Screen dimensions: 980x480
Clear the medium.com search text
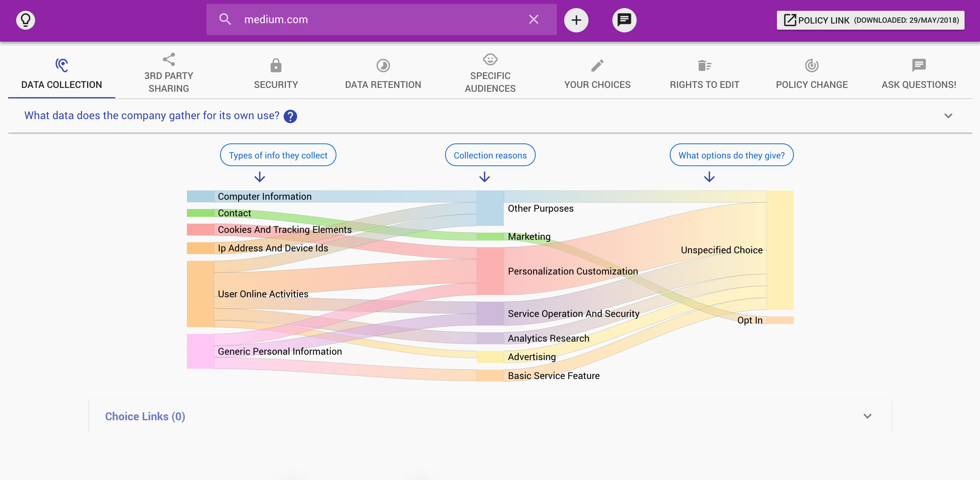point(533,19)
